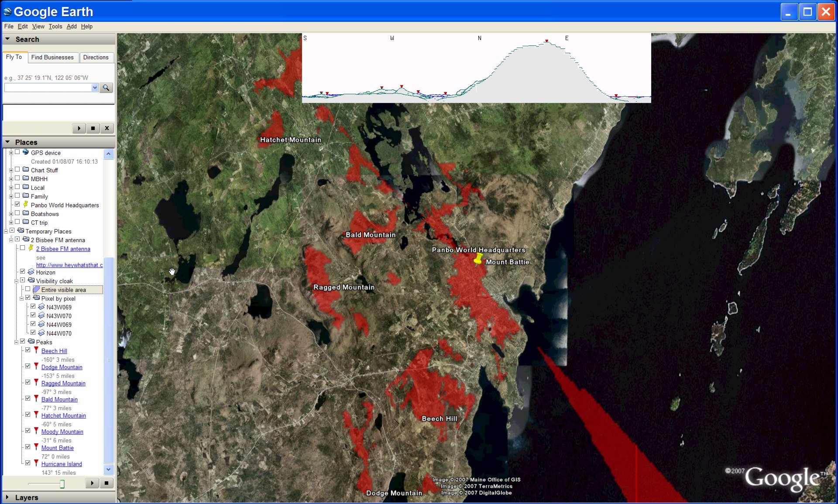838x504 pixels.
Task: Click the MBHH folder icon
Action: pyautogui.click(x=26, y=178)
